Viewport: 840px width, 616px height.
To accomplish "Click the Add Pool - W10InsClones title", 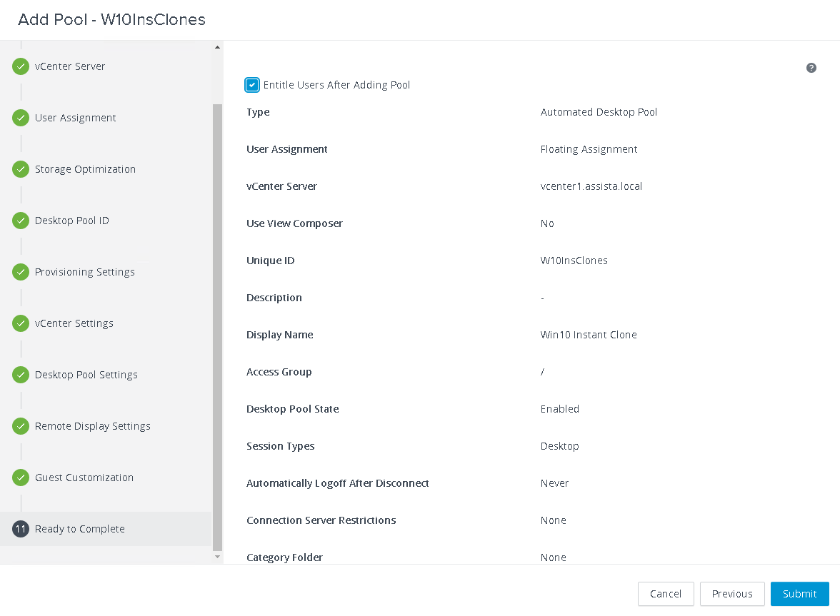I will click(x=112, y=20).
